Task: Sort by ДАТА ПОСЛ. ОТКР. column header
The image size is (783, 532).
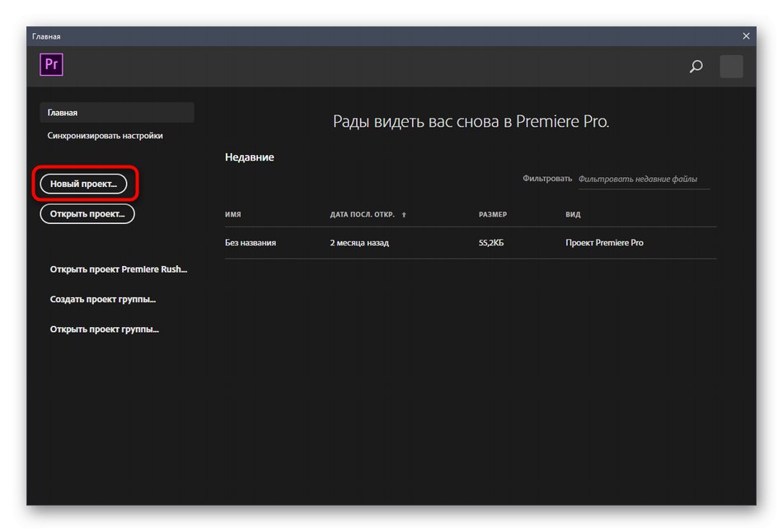Action: coord(362,214)
